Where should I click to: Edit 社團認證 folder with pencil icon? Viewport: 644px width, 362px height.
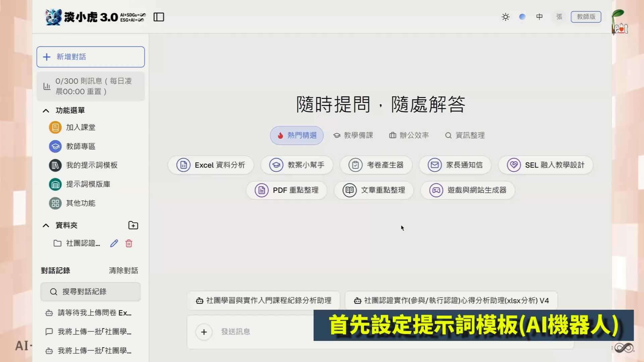(114, 243)
